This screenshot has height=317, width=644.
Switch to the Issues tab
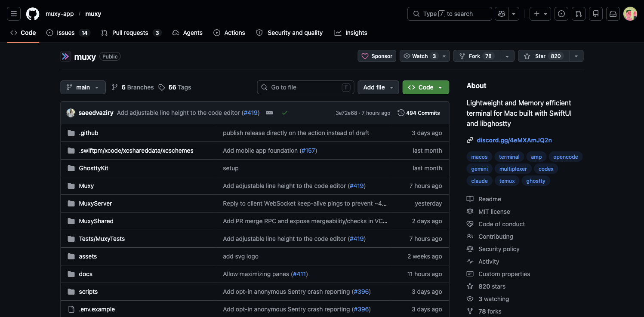click(68, 33)
